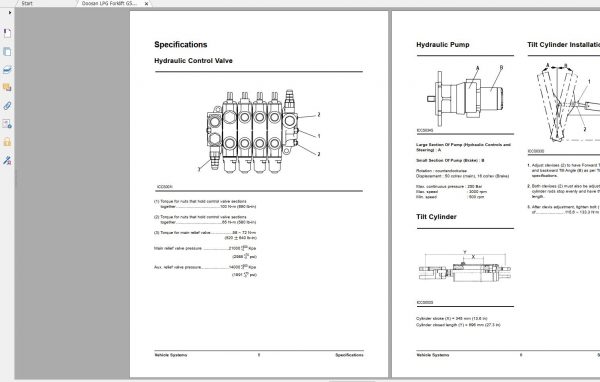Click 'Vehicle Systems' footer on the left page
This screenshot has height=382, width=600.
[171, 355]
